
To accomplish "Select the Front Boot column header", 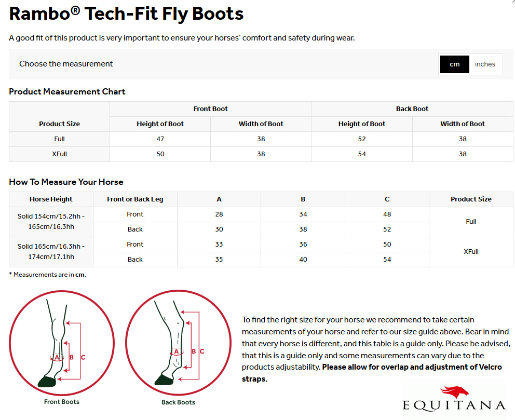I will [211, 109].
